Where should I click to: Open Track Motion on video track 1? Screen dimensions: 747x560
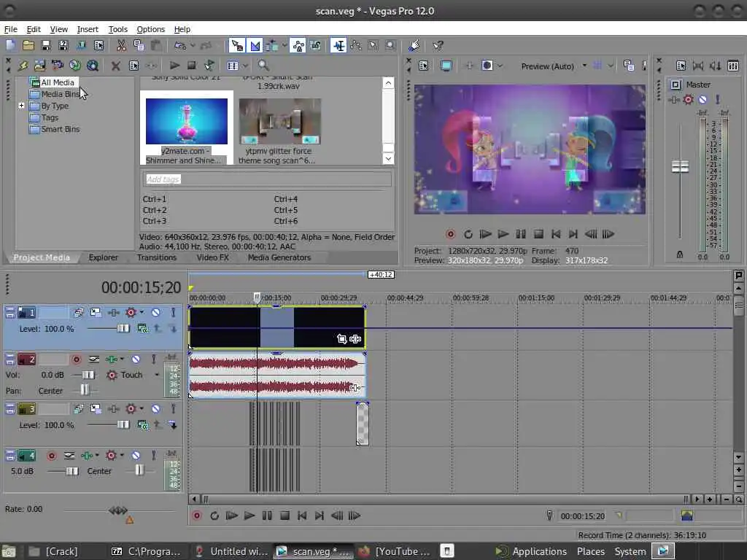(96, 312)
